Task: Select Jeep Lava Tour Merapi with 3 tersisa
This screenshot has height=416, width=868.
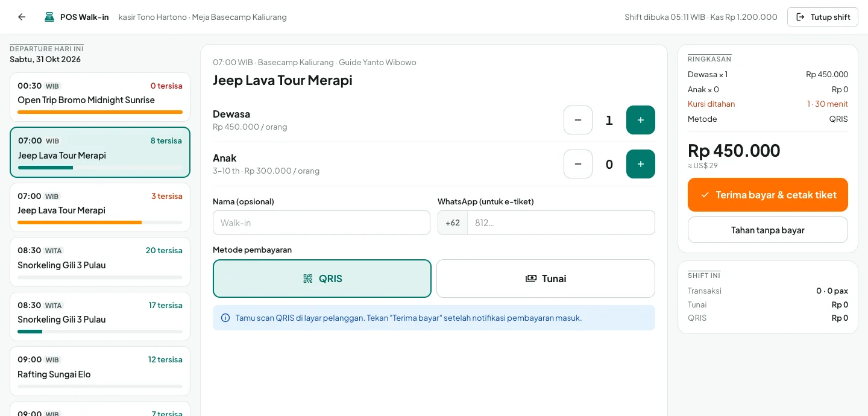Action: tap(100, 207)
